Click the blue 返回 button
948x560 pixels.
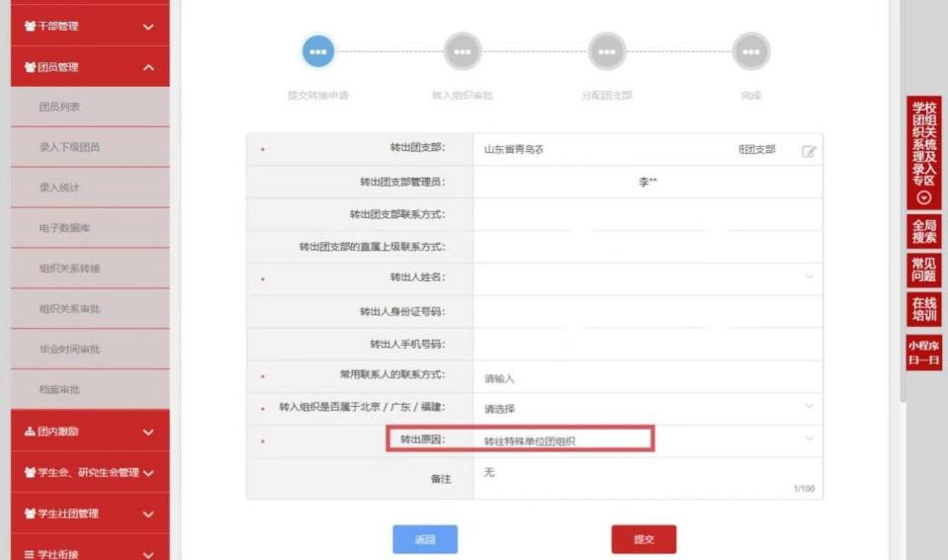click(425, 539)
